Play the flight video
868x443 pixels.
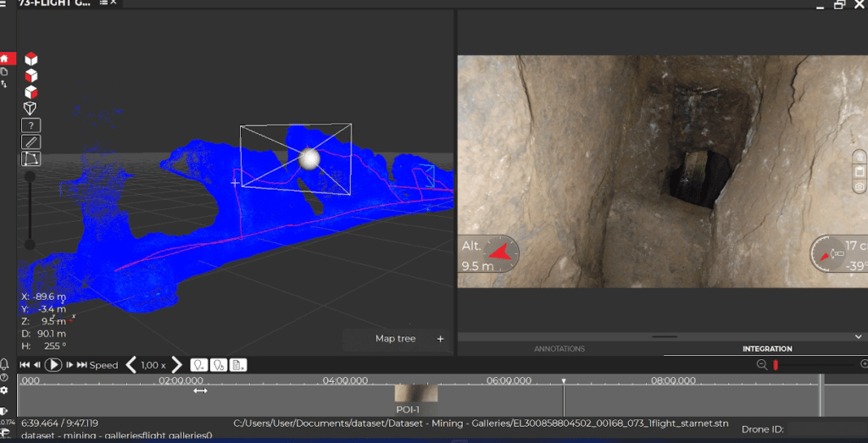(53, 365)
